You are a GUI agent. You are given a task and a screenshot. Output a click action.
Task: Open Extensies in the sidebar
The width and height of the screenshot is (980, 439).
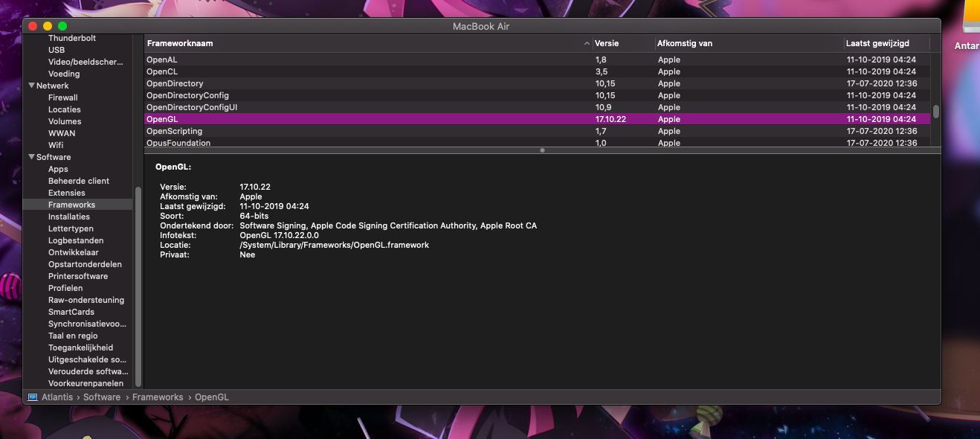click(67, 193)
